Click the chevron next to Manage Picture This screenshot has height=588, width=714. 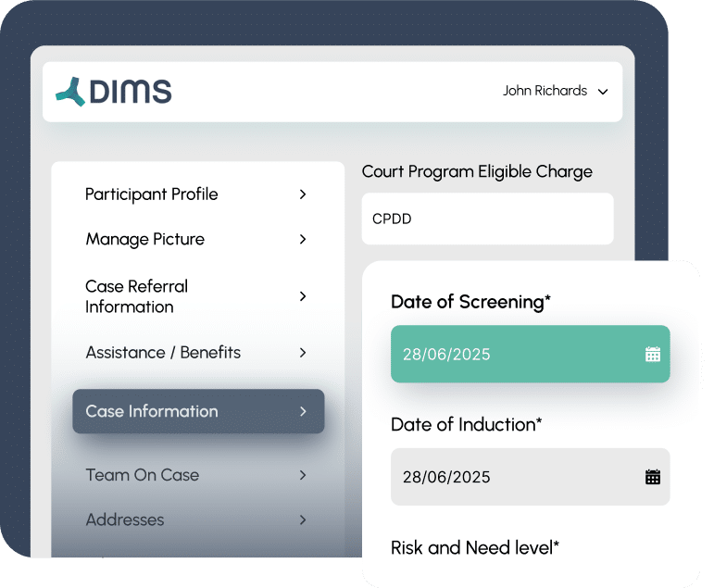(x=303, y=239)
